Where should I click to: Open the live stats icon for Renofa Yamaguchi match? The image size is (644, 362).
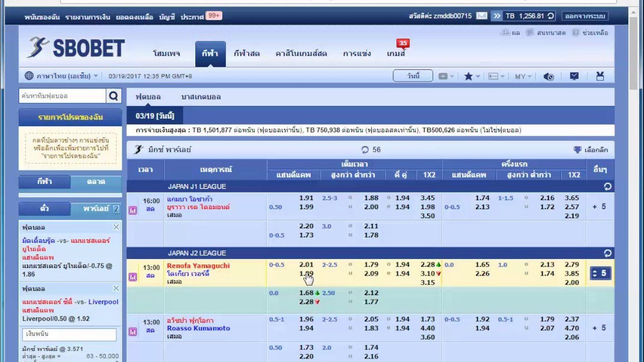click(133, 277)
